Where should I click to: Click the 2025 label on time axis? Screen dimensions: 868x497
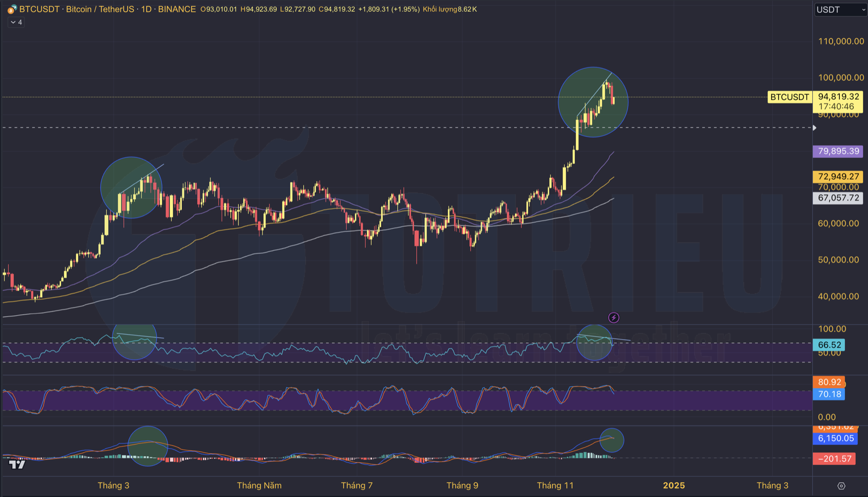click(x=674, y=485)
